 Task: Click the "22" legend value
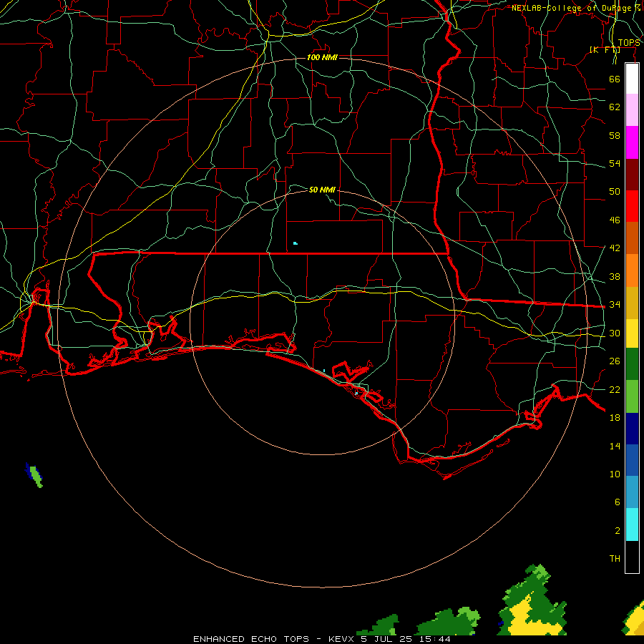pos(615,389)
